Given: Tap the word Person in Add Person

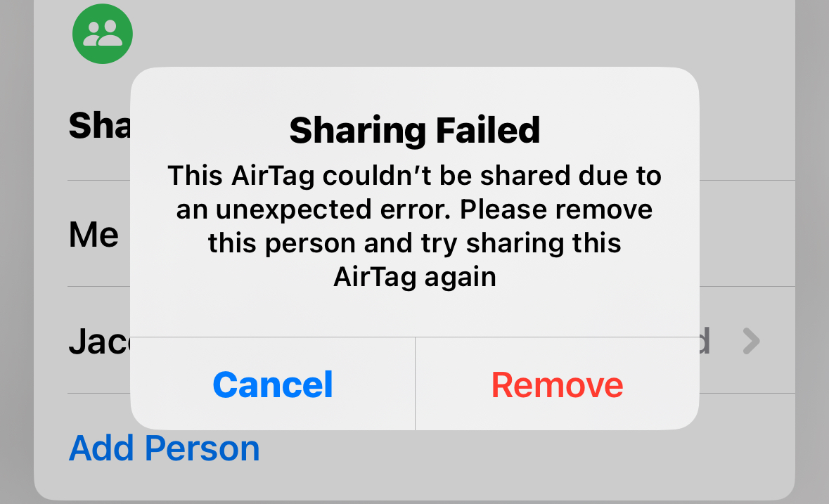Looking at the screenshot, I should tap(202, 448).
